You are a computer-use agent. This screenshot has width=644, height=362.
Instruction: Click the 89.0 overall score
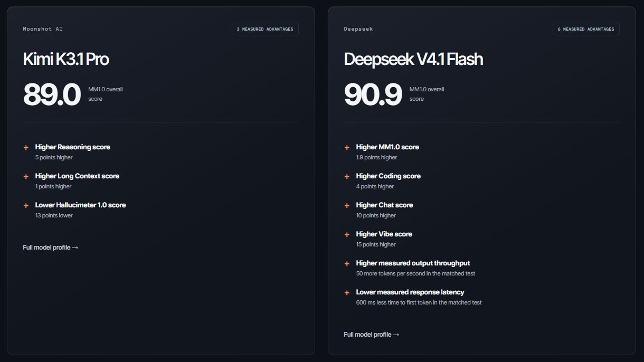tap(52, 94)
